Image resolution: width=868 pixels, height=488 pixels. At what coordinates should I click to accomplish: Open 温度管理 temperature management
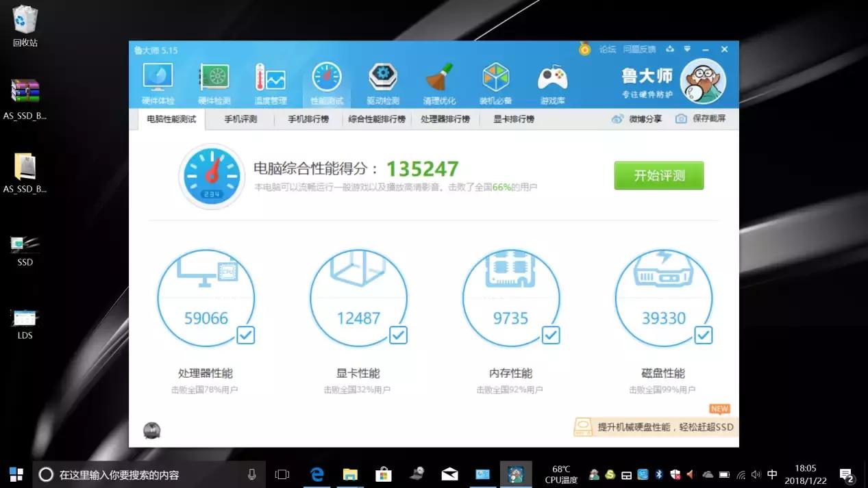[x=270, y=81]
